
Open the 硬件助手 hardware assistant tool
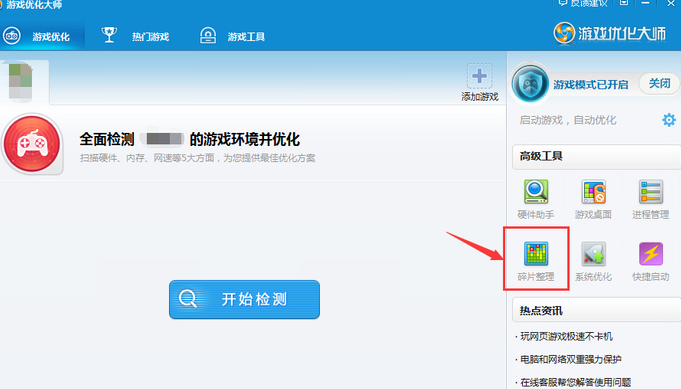point(536,198)
